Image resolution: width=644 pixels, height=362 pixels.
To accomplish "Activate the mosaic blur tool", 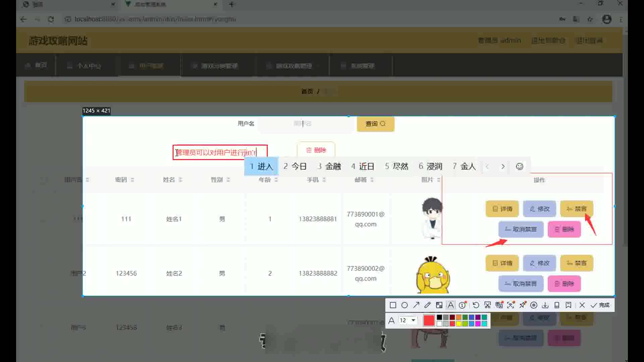I will point(439,305).
